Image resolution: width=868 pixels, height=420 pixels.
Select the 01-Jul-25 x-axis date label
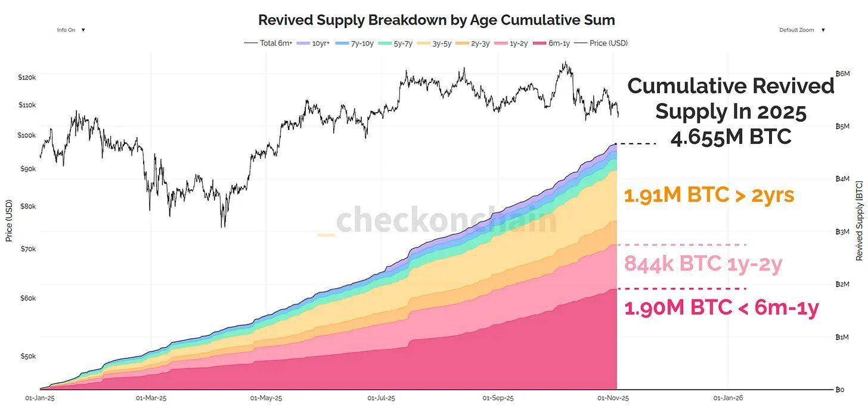381,398
